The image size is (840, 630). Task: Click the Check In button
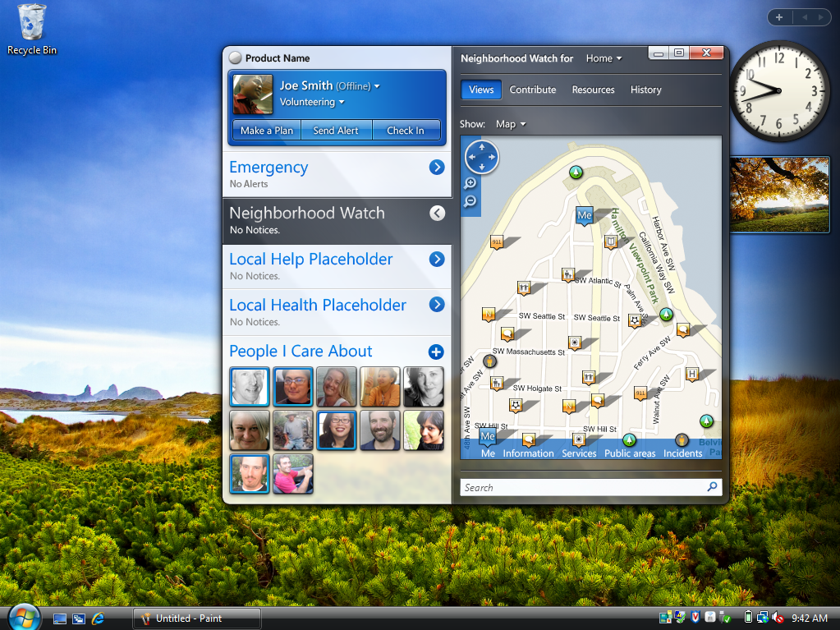pos(406,130)
